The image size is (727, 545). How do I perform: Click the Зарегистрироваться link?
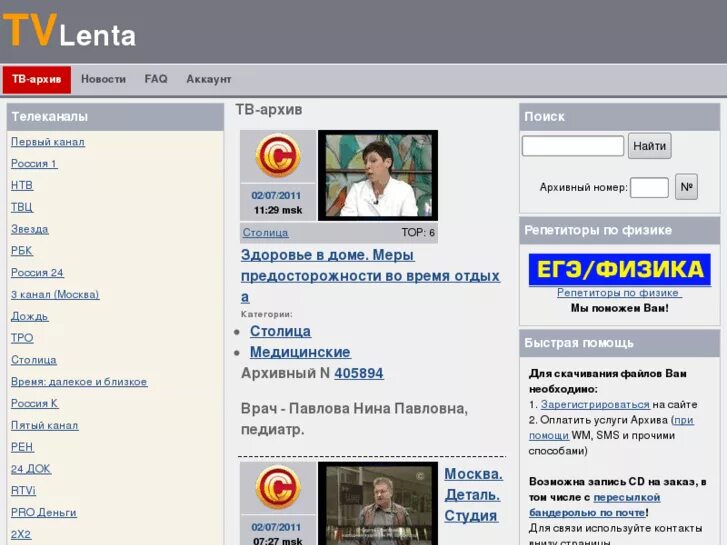595,404
